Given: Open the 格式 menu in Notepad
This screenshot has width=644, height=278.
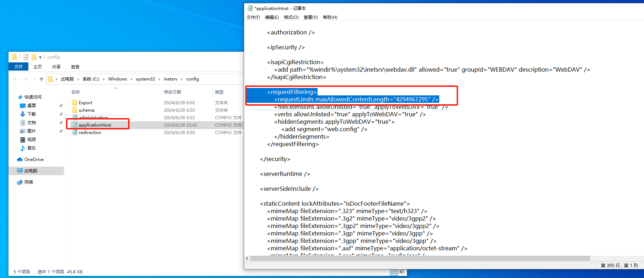Looking at the screenshot, I should point(291,17).
